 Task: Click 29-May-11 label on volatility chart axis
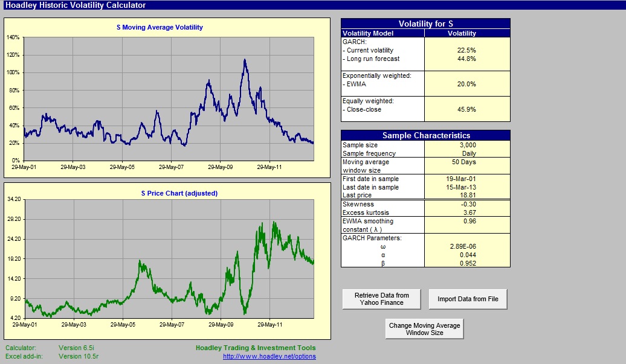pos(269,167)
